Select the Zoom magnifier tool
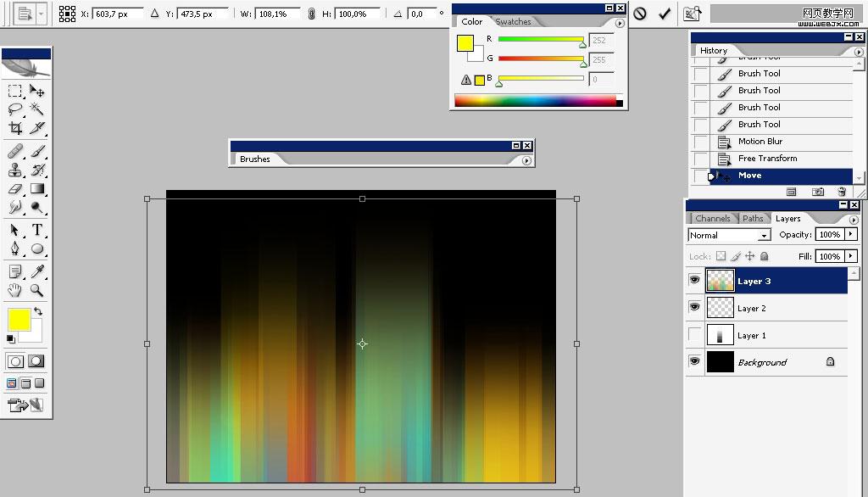The width and height of the screenshot is (868, 497). click(37, 290)
